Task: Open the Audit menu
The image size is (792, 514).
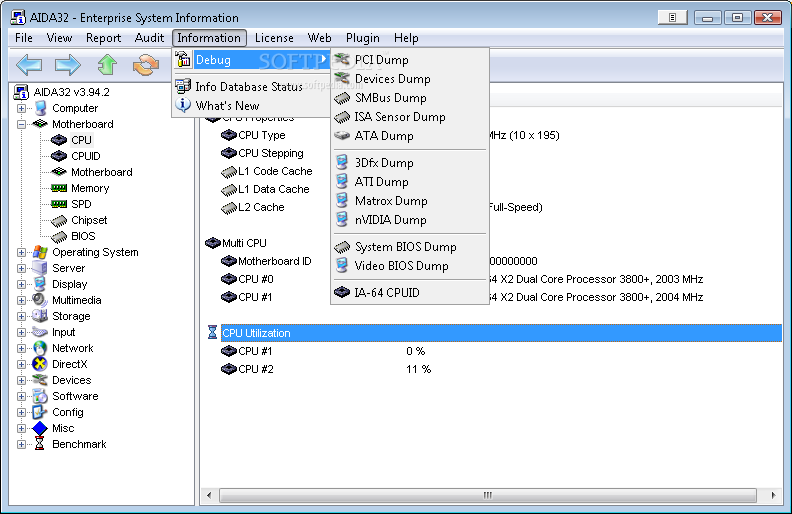Action: tap(149, 38)
